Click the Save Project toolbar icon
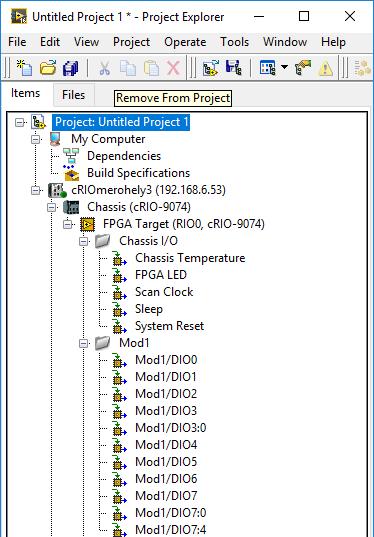This screenshot has height=537, width=374. click(234, 67)
